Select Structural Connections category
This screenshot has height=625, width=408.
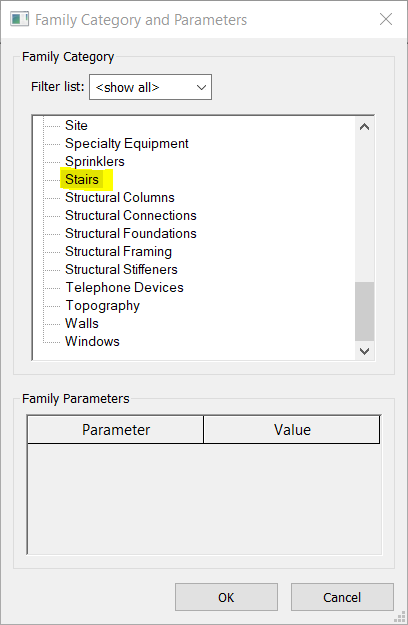click(131, 215)
